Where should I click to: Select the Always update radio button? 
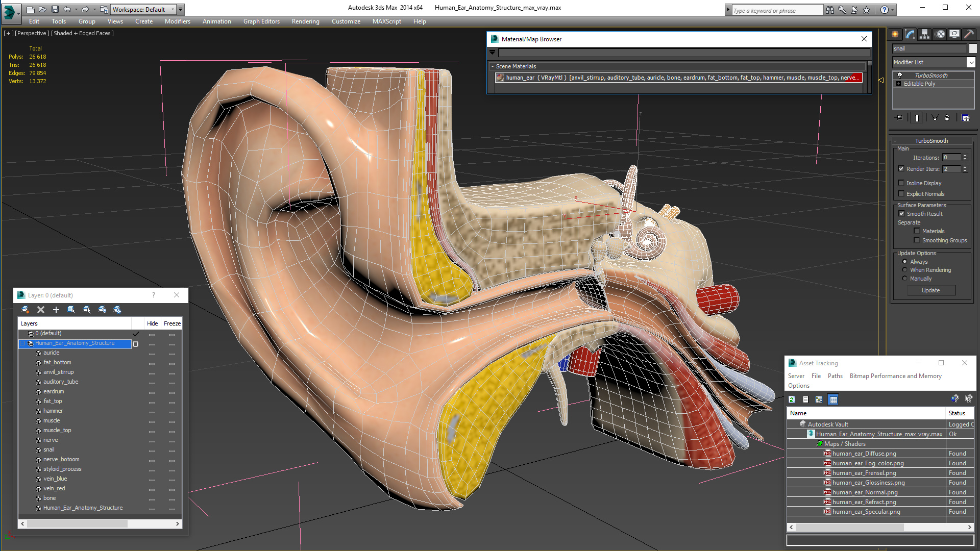[x=904, y=262]
